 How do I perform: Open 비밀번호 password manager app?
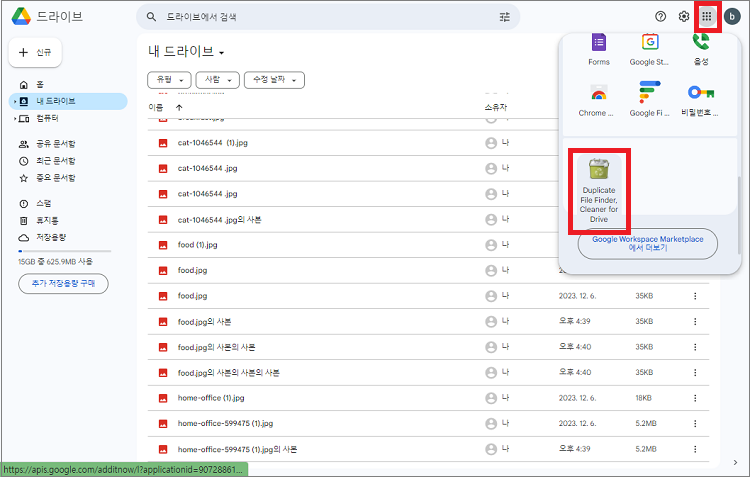(700, 100)
